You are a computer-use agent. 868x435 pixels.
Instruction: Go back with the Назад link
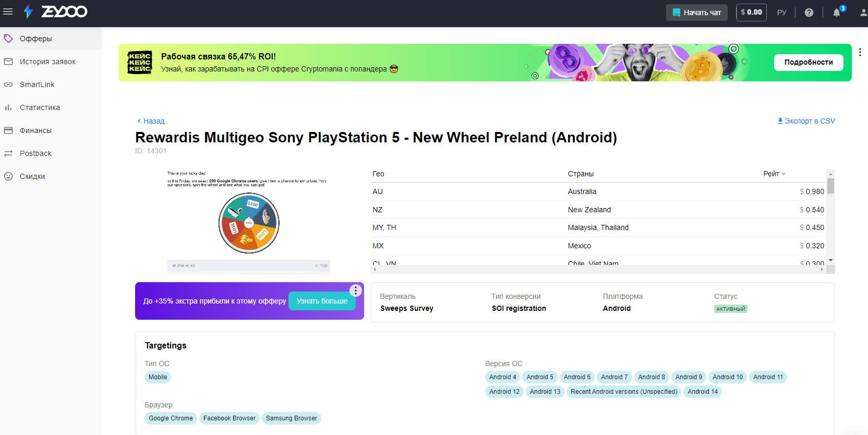coord(151,121)
